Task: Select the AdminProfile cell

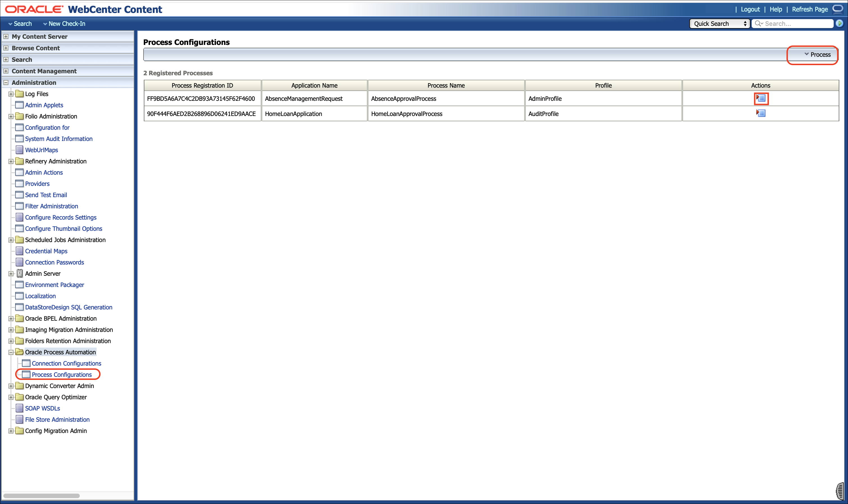Action: click(603, 99)
